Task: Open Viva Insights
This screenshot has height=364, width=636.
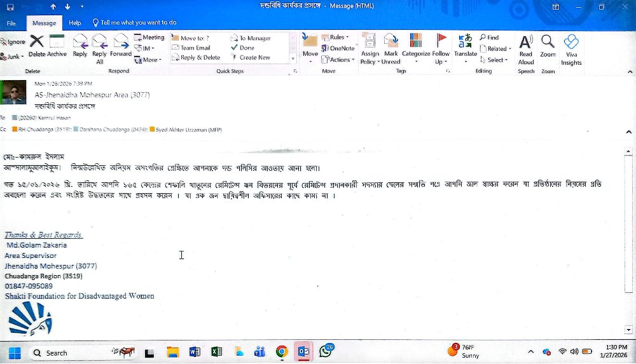Action: [x=571, y=48]
